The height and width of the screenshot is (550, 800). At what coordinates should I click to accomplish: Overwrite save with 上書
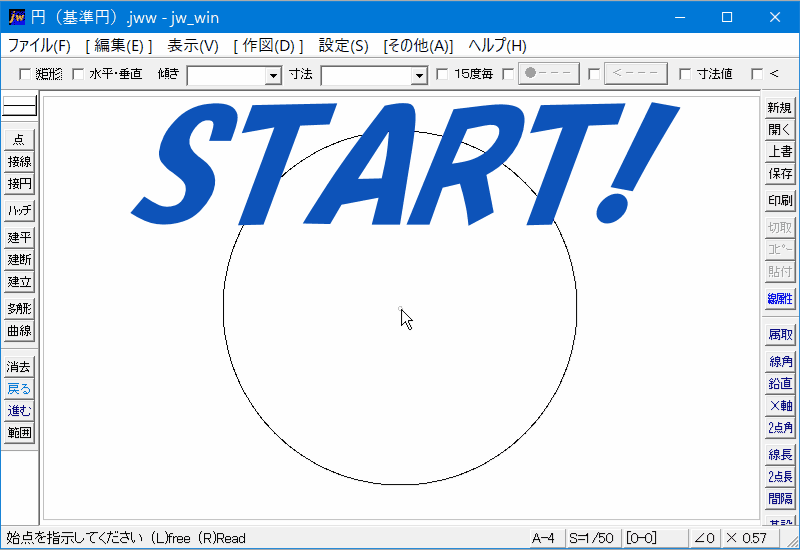point(780,152)
